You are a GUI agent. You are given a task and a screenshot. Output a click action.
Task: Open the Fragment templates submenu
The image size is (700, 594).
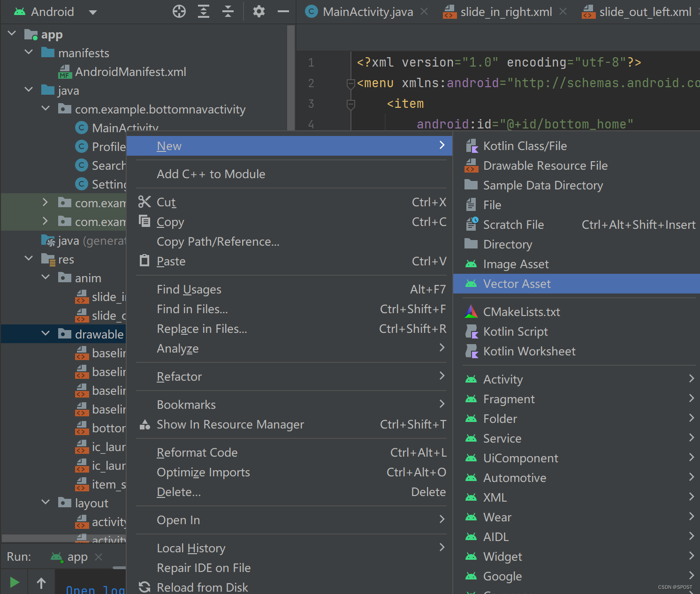pos(577,399)
